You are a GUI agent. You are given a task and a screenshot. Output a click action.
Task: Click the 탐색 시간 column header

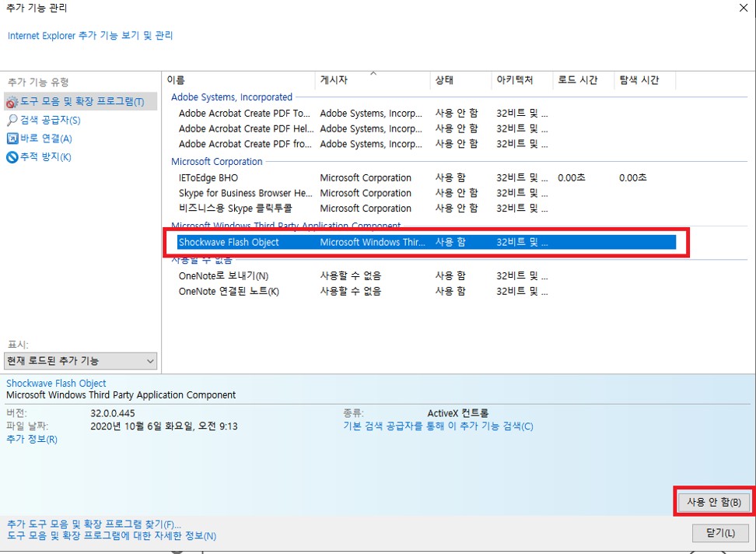pos(645,80)
